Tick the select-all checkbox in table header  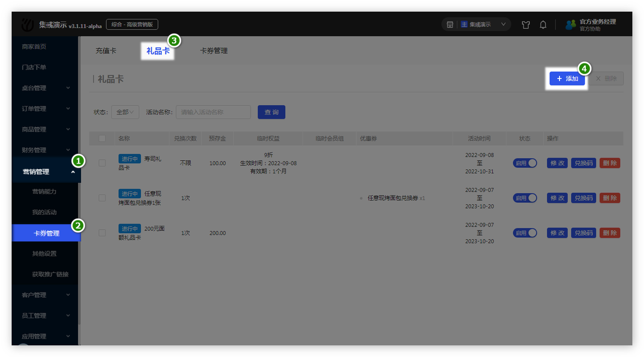(x=102, y=138)
